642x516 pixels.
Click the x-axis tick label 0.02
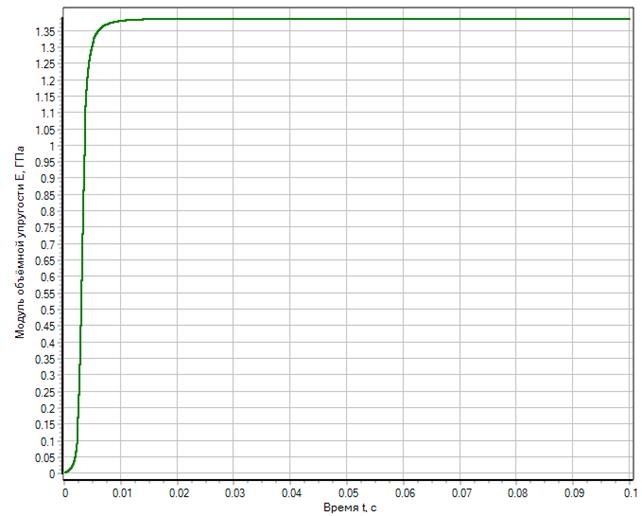tap(179, 493)
